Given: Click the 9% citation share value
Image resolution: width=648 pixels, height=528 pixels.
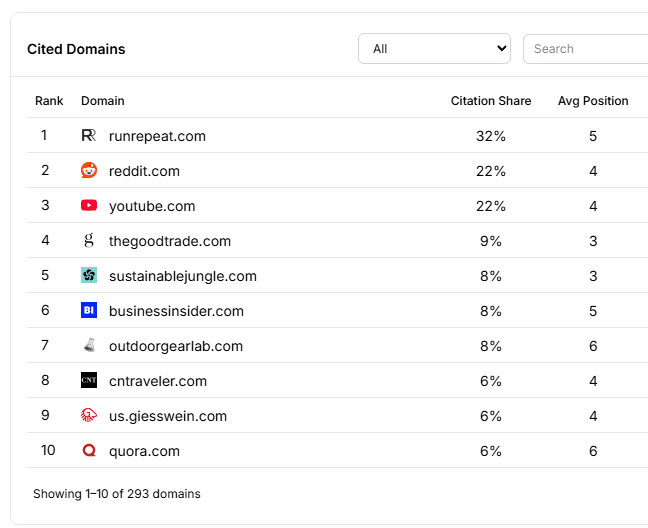Looking at the screenshot, I should tap(491, 241).
